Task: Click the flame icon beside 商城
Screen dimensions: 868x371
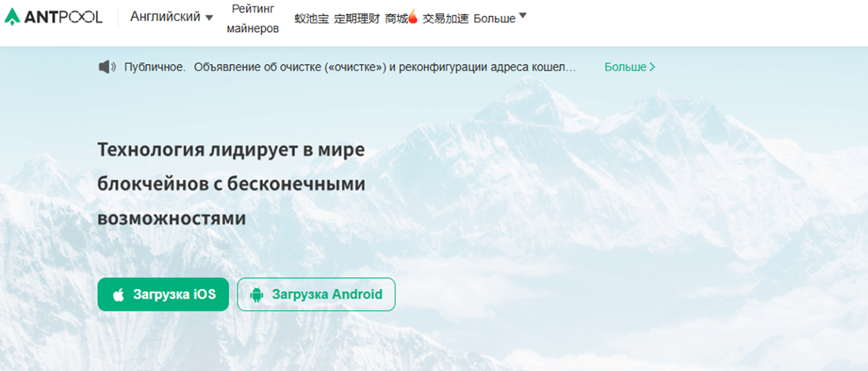Action: pyautogui.click(x=413, y=16)
